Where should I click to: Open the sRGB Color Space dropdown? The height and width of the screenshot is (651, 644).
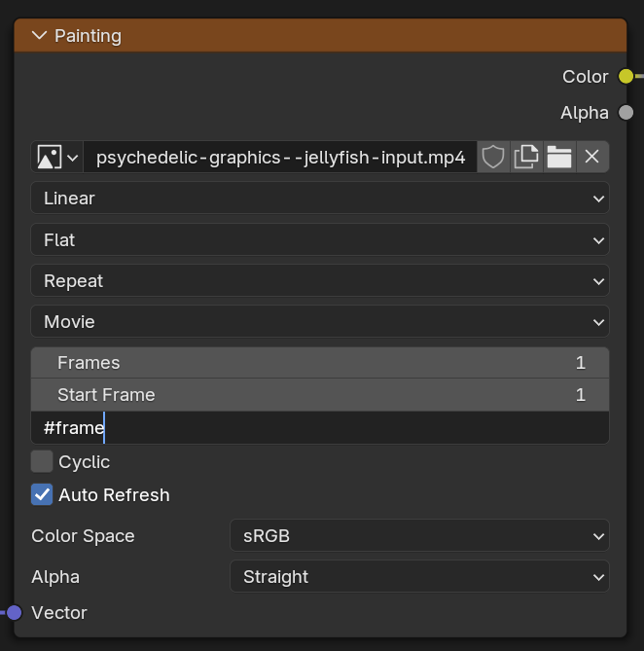(419, 535)
